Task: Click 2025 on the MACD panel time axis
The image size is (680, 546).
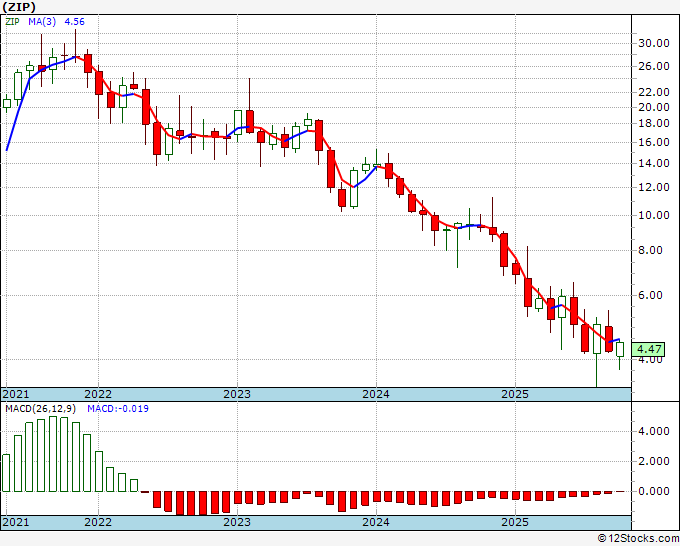Action: tap(515, 522)
